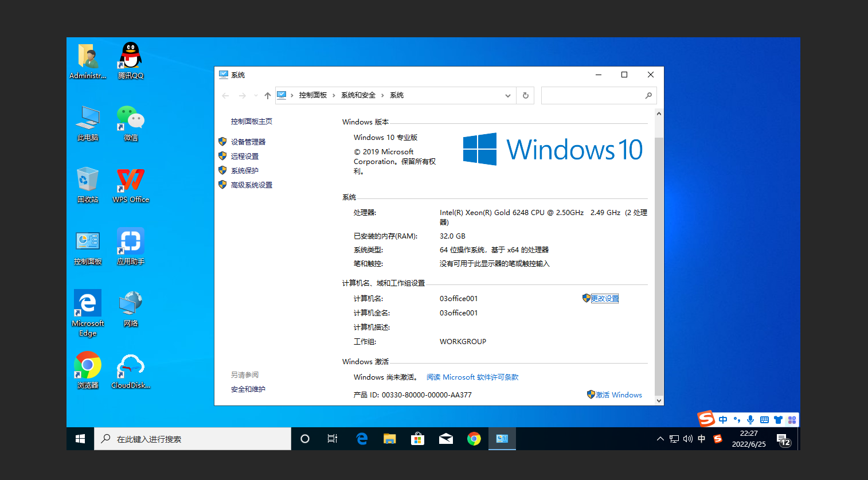Select the 控制面板 desktop icon

(88, 247)
